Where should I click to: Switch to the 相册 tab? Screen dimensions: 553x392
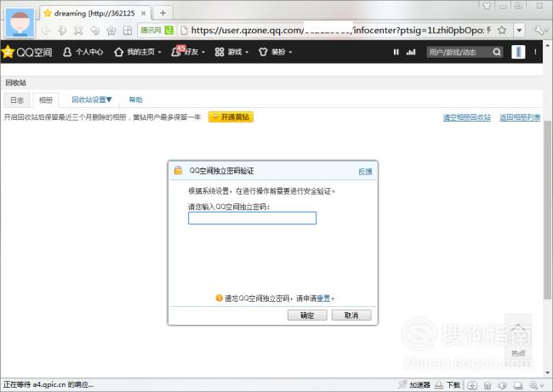click(x=46, y=100)
